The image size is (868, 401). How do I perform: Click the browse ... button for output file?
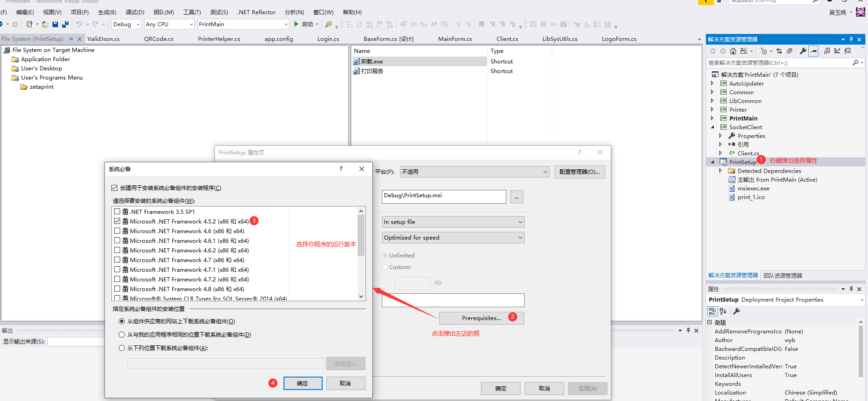pyautogui.click(x=516, y=197)
